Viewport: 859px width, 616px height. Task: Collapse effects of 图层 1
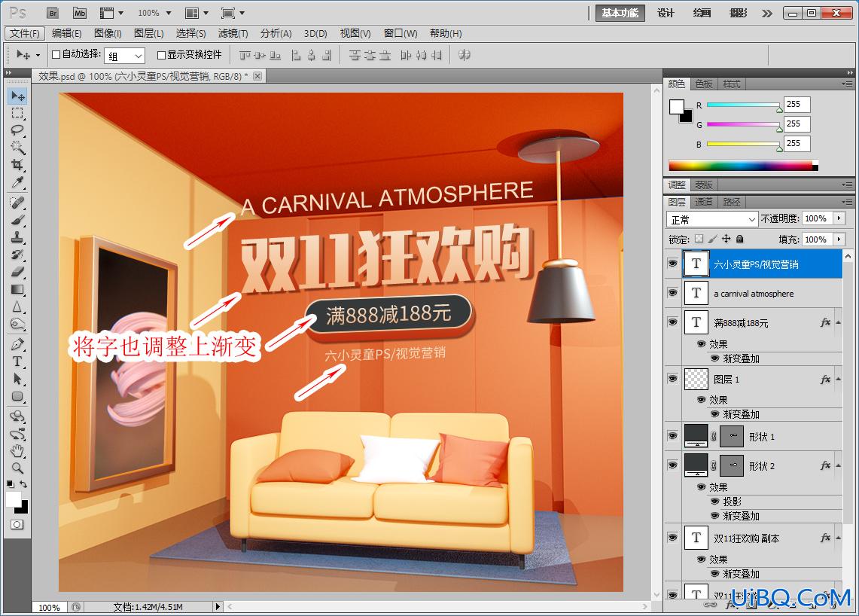tap(838, 380)
